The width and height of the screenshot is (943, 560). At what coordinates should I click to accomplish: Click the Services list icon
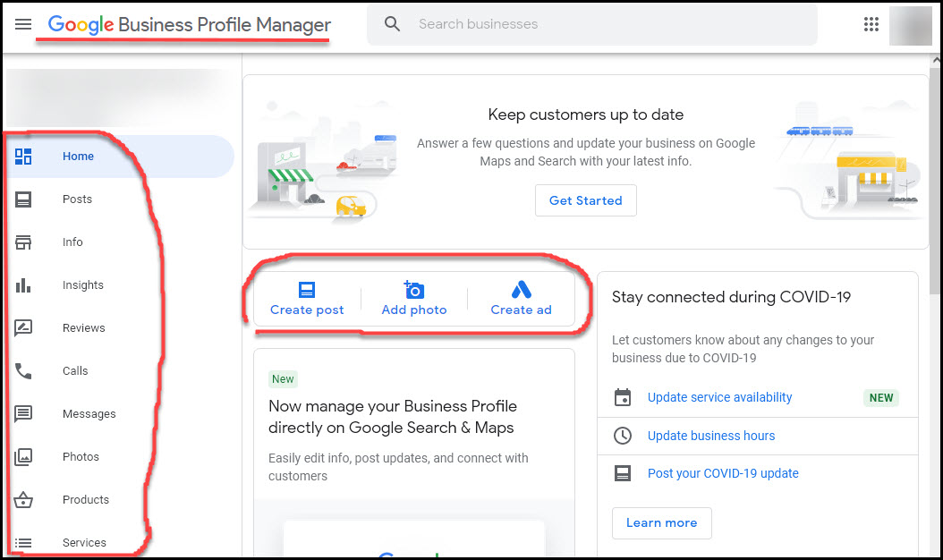point(23,543)
